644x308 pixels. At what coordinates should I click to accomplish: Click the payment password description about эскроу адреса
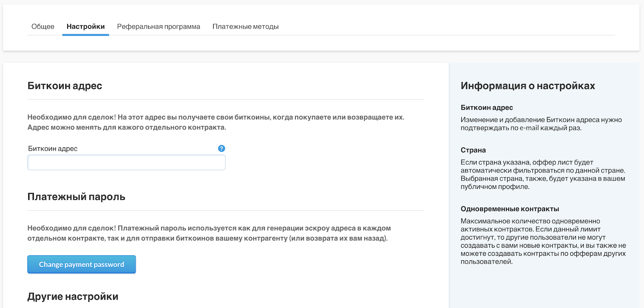tap(209, 233)
